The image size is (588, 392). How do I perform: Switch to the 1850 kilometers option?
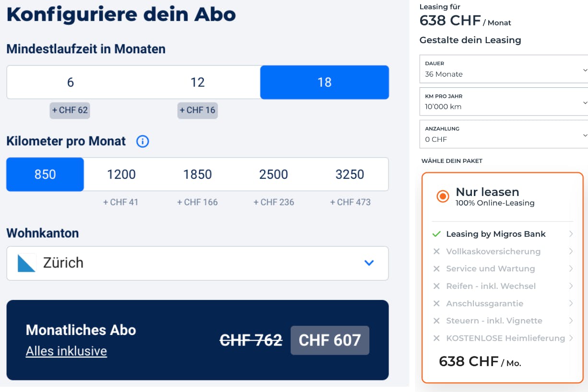click(x=197, y=174)
